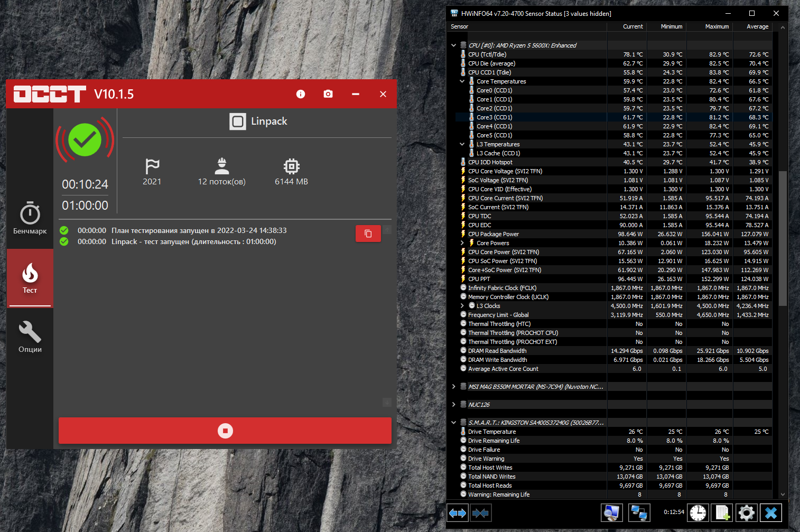Open the HWiNFO network sharing icon
This screenshot has width=800, height=532.
pyautogui.click(x=639, y=512)
